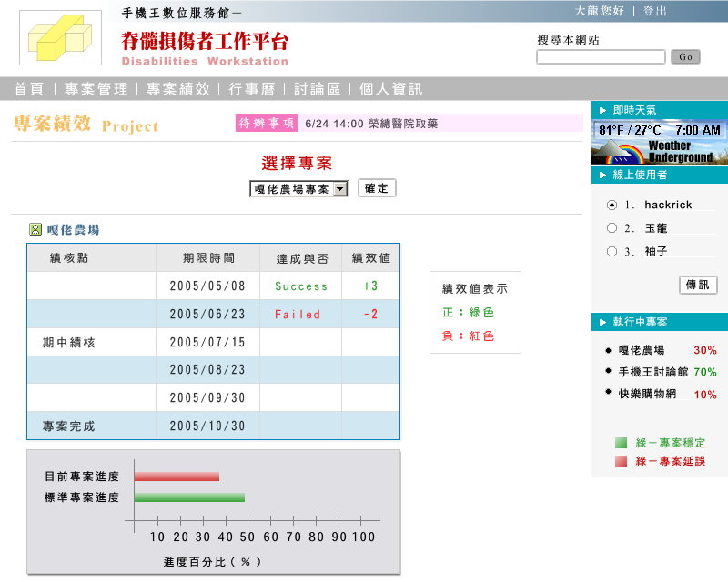728x582 pixels.
Task: Click the 登出 logout link
Action: pyautogui.click(x=655, y=11)
